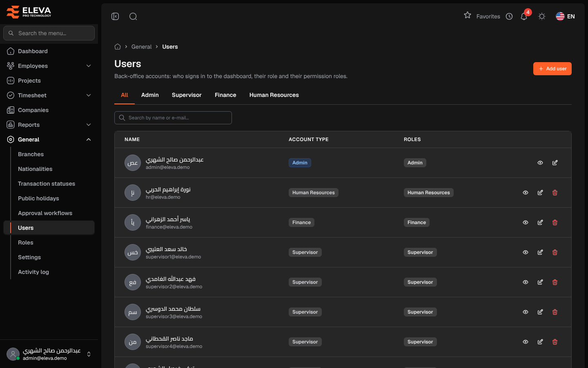Open the account switcher at sidebar bottom
The height and width of the screenshot is (368, 588).
point(49,354)
